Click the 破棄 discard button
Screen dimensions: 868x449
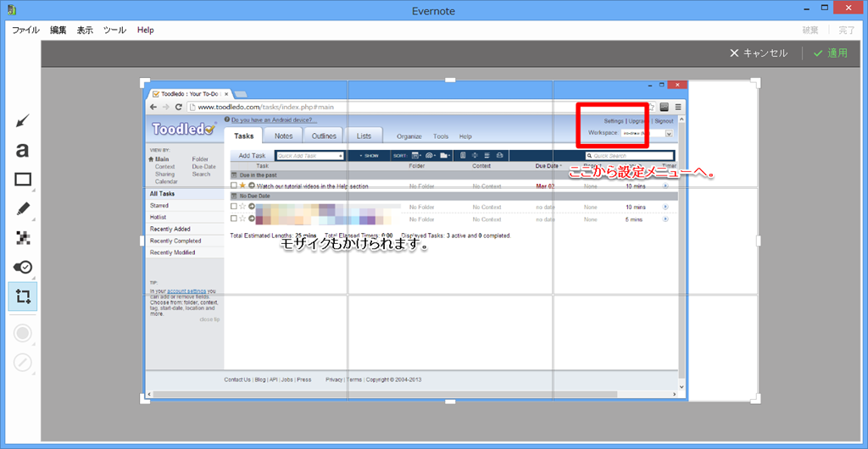[x=810, y=30]
